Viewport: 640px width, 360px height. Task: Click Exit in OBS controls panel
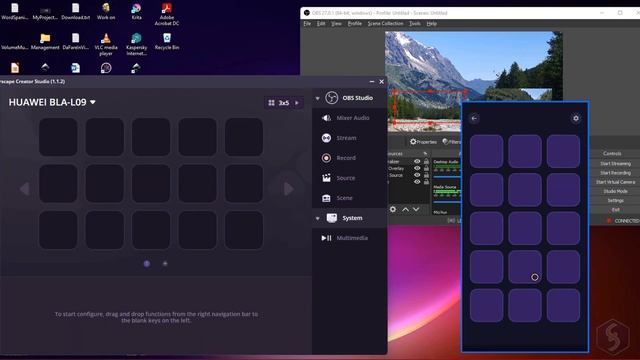[615, 209]
